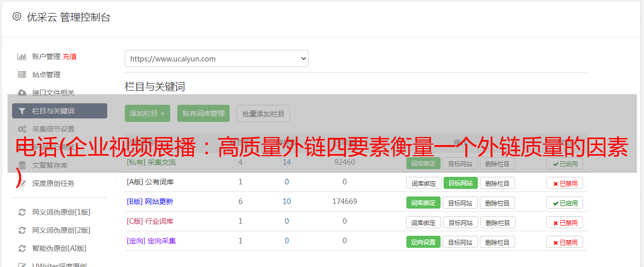
Task: Click green 目标网站 in the 公有词库 row
Action: [461, 183]
